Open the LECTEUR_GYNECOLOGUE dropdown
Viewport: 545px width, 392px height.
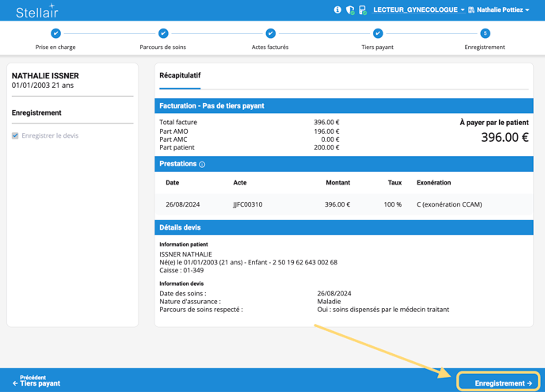tap(418, 10)
